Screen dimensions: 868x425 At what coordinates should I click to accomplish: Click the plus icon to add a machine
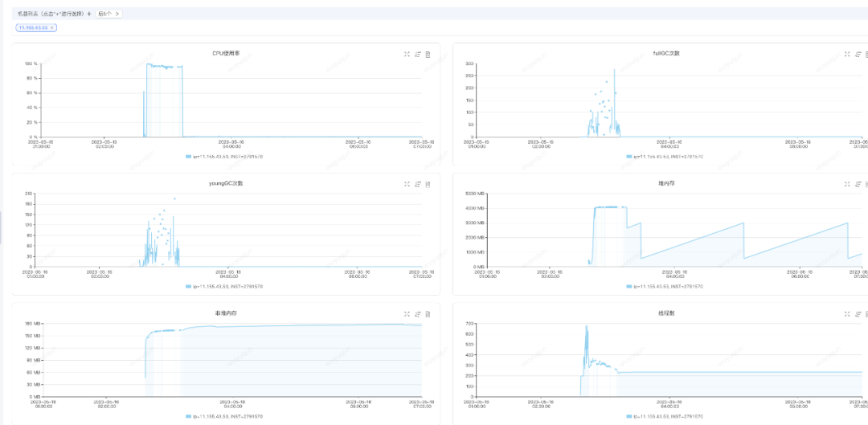coord(89,14)
